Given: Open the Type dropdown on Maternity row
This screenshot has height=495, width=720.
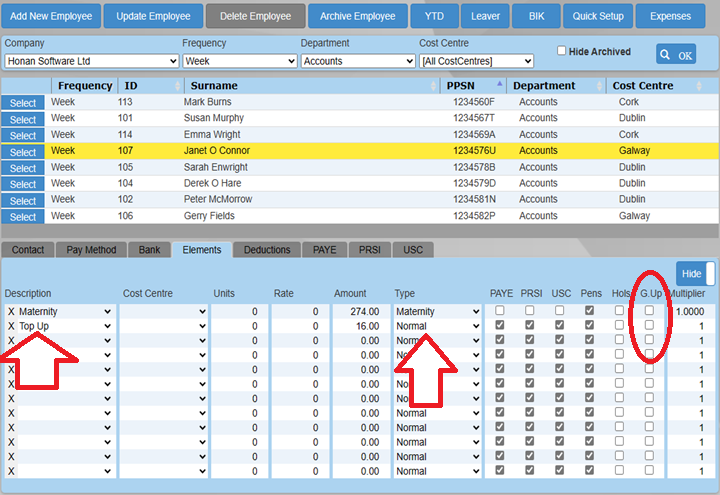Looking at the screenshot, I should [x=437, y=312].
